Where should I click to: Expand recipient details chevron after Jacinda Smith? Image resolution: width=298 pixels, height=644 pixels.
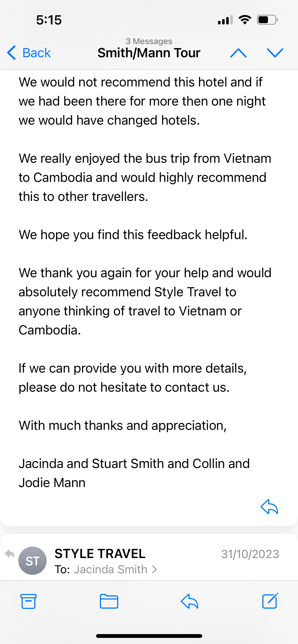pyautogui.click(x=154, y=569)
